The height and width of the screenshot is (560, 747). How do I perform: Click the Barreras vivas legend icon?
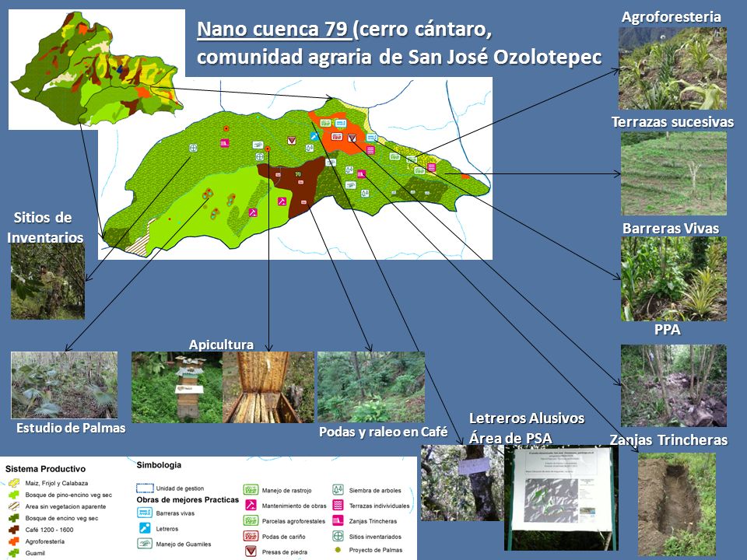coord(145,513)
